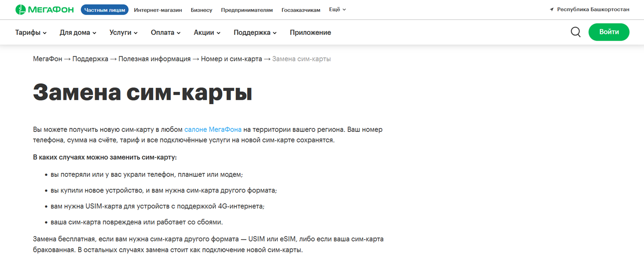Expand the Оплата menu
644x269 pixels.
click(166, 33)
